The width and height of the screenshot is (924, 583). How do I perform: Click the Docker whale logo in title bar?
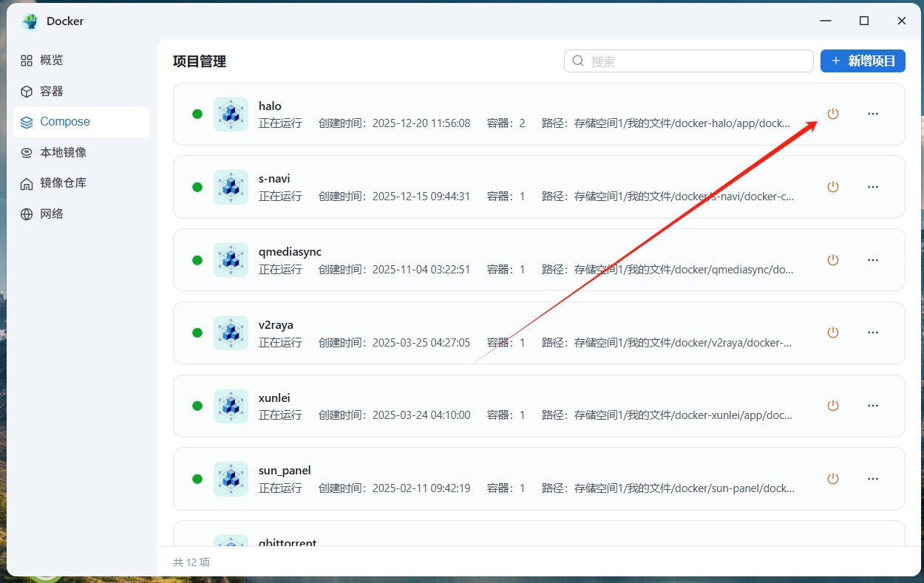[x=30, y=21]
